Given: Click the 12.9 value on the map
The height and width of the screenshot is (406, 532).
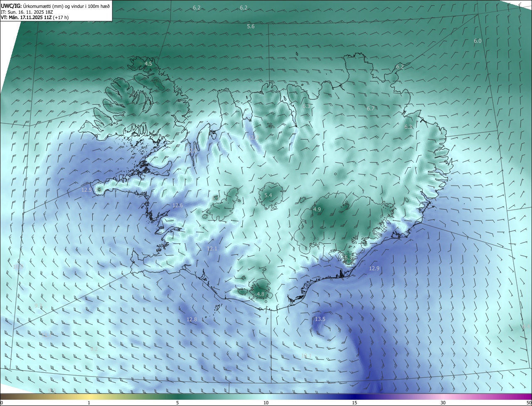Looking at the screenshot, I should point(374,269).
